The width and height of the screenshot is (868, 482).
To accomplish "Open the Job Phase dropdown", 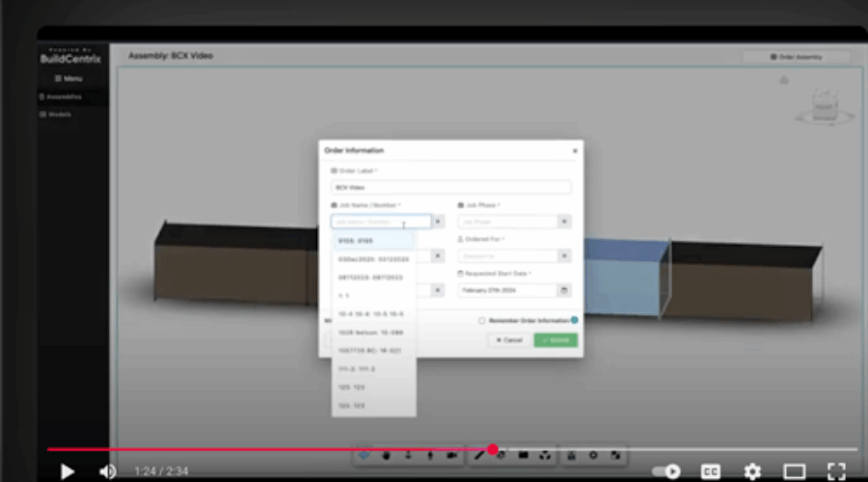I will click(563, 222).
